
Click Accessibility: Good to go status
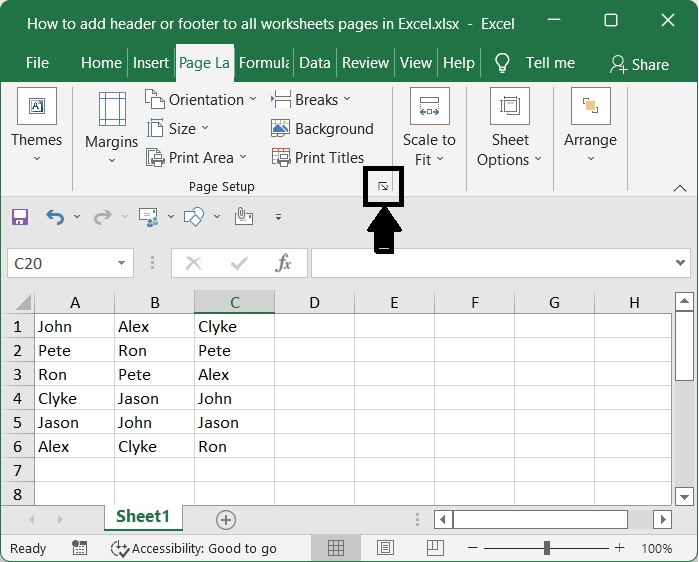tap(194, 548)
